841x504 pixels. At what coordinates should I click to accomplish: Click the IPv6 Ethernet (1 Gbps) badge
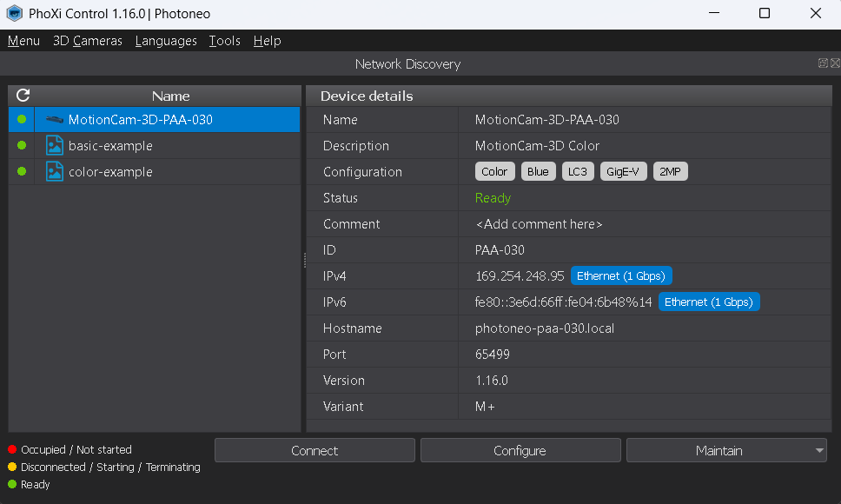(709, 302)
